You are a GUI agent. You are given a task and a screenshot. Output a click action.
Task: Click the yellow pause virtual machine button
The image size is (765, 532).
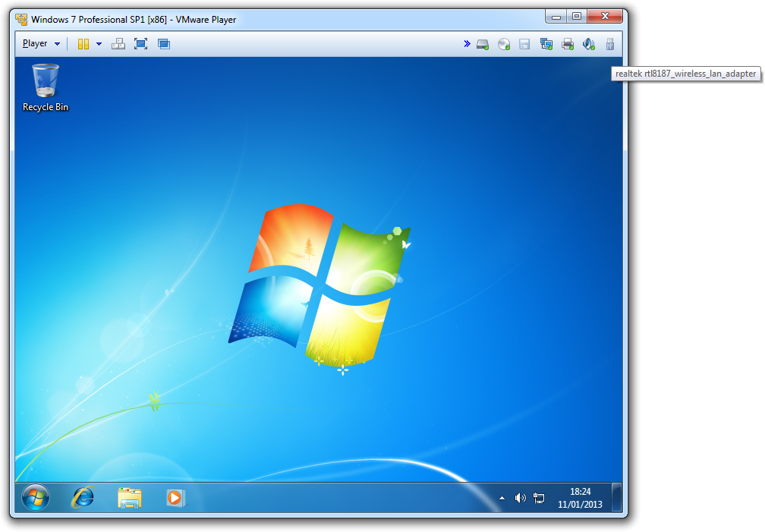coord(83,44)
